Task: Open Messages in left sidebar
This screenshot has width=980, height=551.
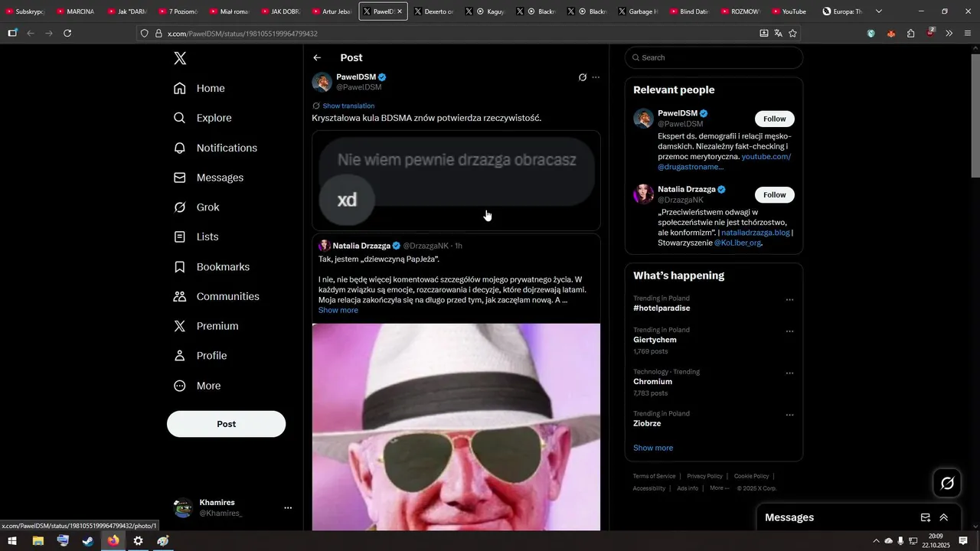Action: tap(208, 178)
